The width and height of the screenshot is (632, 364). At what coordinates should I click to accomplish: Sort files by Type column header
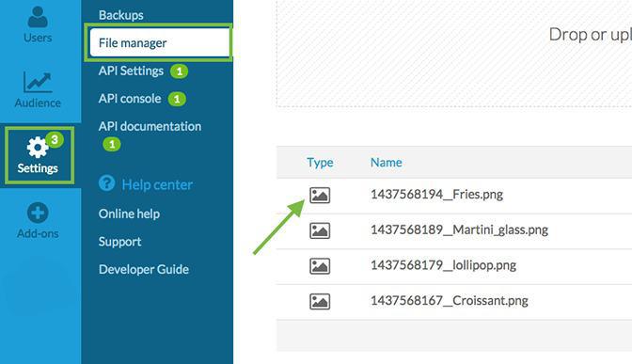[x=320, y=163]
